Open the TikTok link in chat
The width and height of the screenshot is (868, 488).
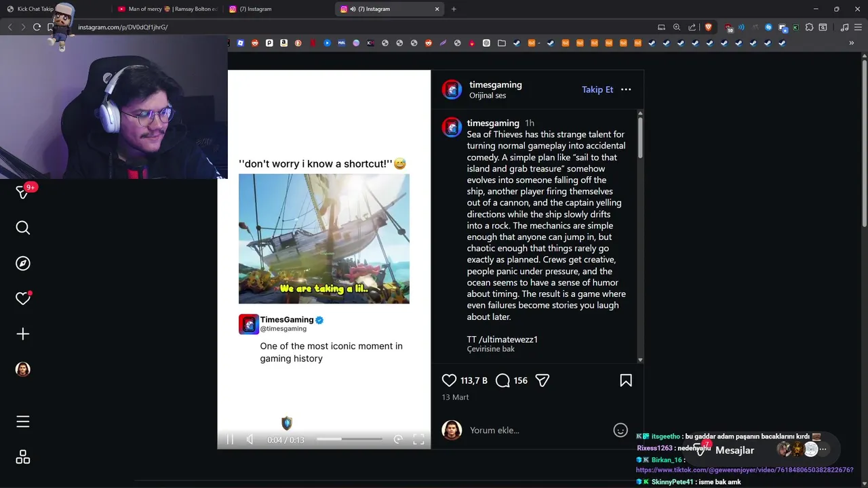[745, 470]
